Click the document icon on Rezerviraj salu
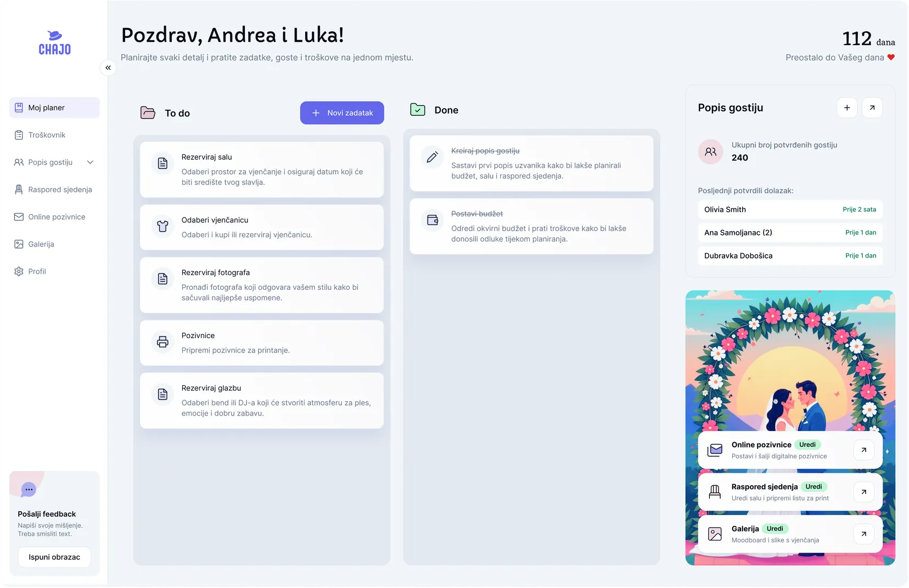This screenshot has width=909, height=588. [x=162, y=163]
